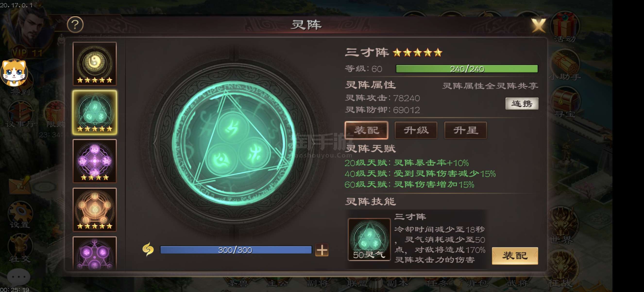Select the purple hexagram formation at list bottom
Screen dimensions: 644x292
(x=94, y=253)
